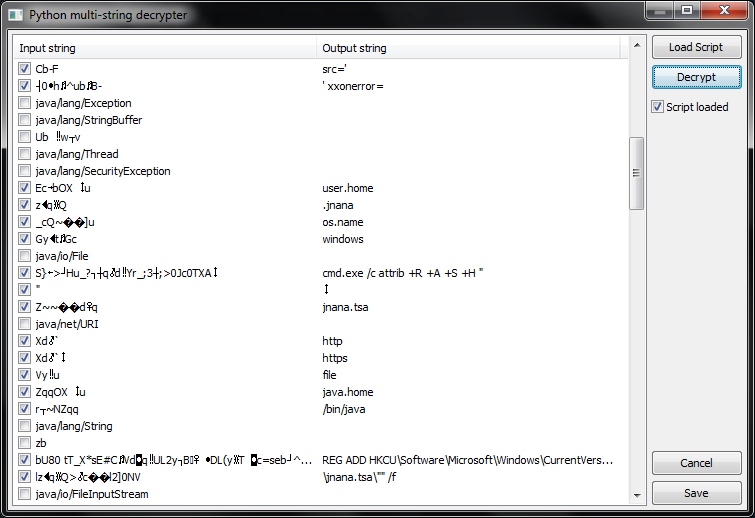Uncheck the row with output user.home

25,188
